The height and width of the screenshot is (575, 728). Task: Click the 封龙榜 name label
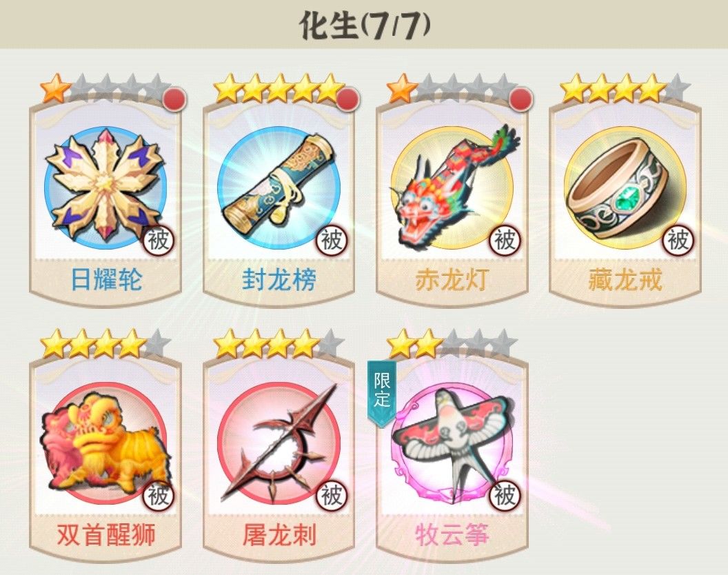coord(279,280)
